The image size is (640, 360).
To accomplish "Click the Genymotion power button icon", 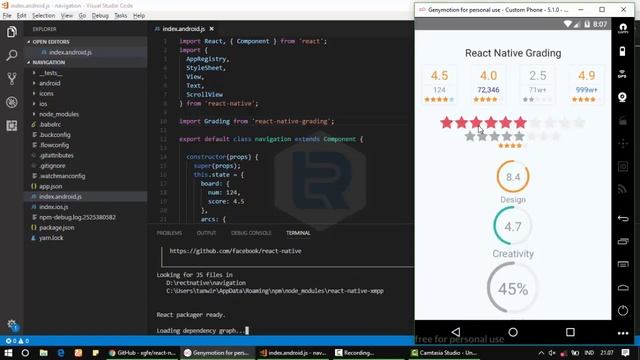I will click(623, 311).
